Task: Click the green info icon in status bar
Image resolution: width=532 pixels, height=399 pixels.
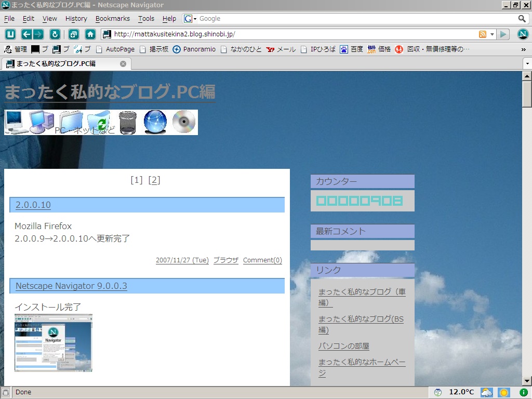Action: [523, 393]
